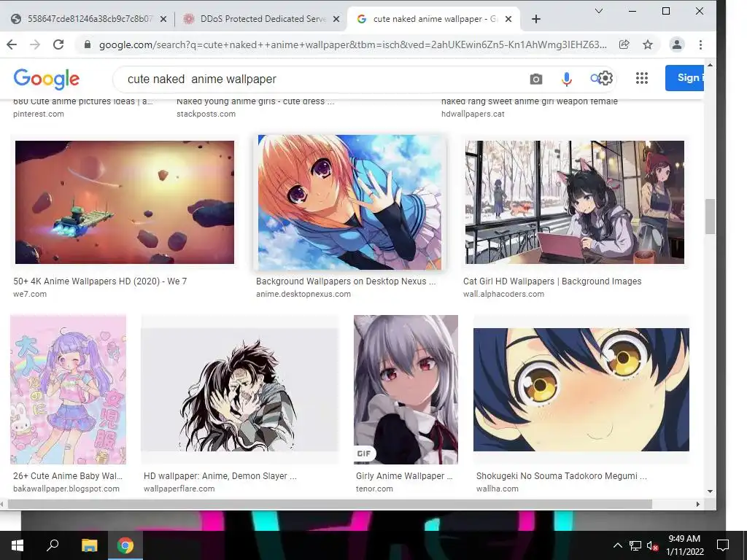Open the orange-haired girl sky thumbnail
747x560 pixels.
pyautogui.click(x=349, y=203)
